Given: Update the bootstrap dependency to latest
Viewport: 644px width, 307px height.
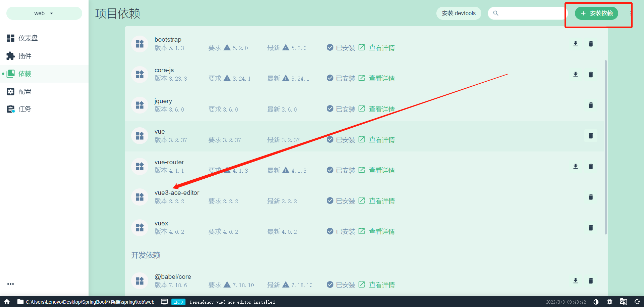Looking at the screenshot, I should (x=576, y=44).
